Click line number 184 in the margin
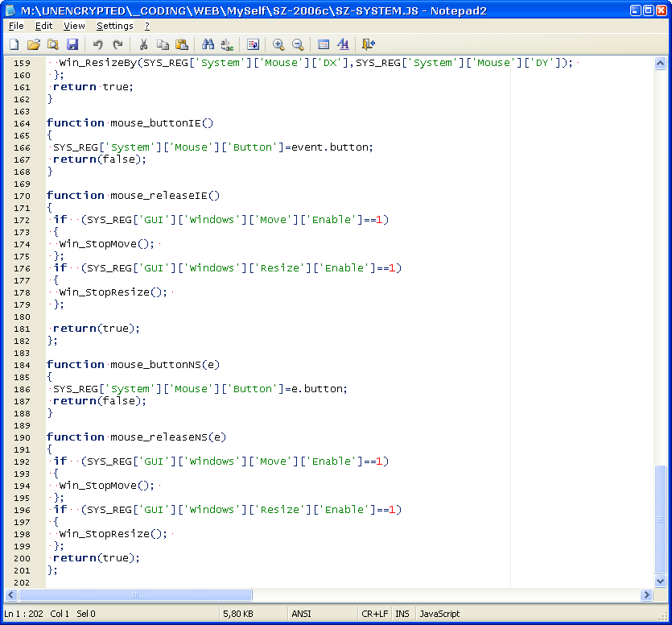Screen dimensions: 672x625 click(22, 365)
